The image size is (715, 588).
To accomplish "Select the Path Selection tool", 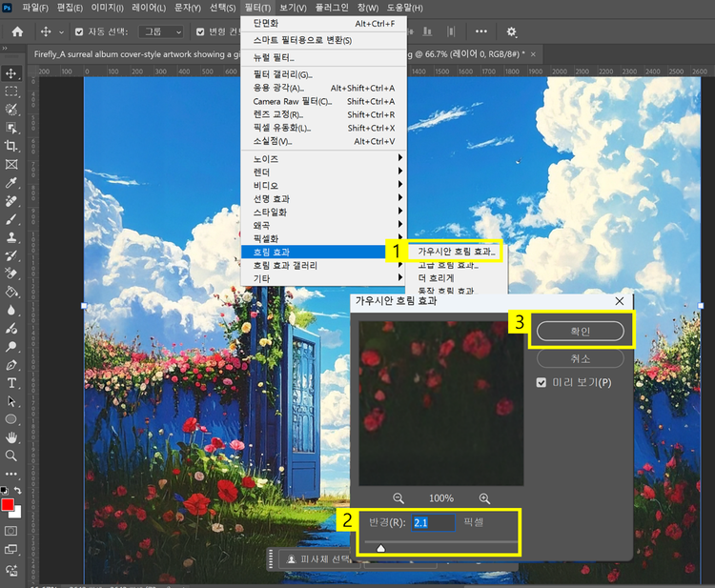I will click(10, 401).
